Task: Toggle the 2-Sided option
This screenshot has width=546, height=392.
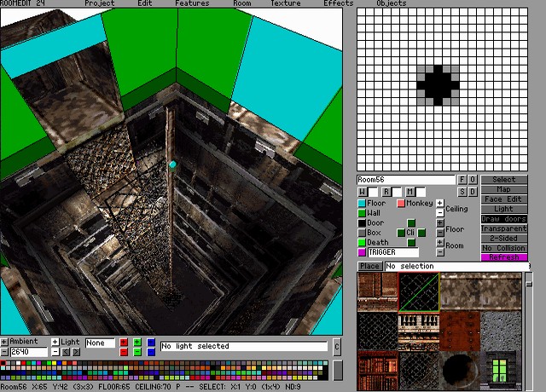Action: [504, 238]
